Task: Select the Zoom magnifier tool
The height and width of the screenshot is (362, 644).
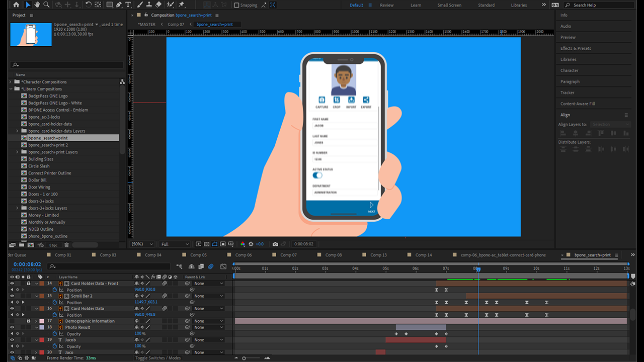Action: click(46, 5)
